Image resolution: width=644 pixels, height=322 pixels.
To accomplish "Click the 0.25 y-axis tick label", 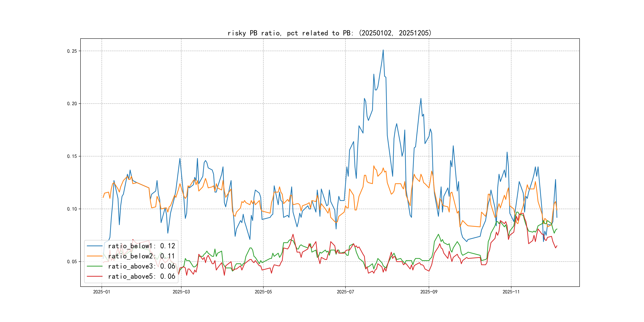I will (x=72, y=51).
